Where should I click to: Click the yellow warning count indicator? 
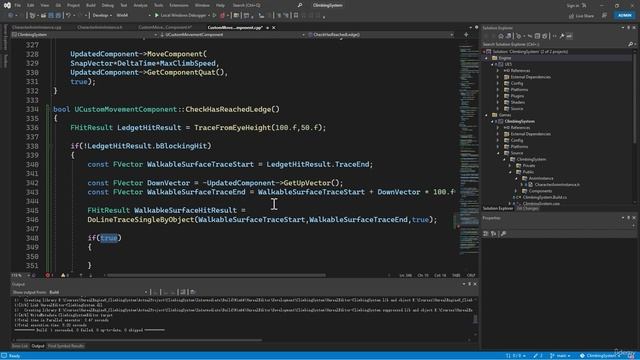(x=64, y=276)
